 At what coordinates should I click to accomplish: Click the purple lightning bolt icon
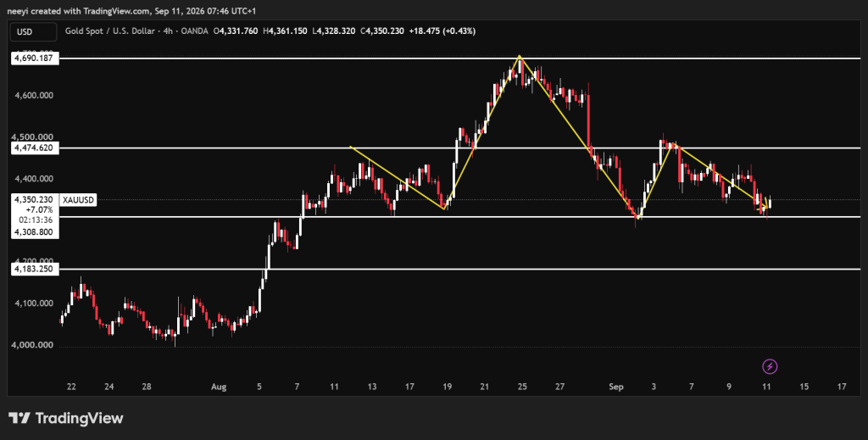770,366
